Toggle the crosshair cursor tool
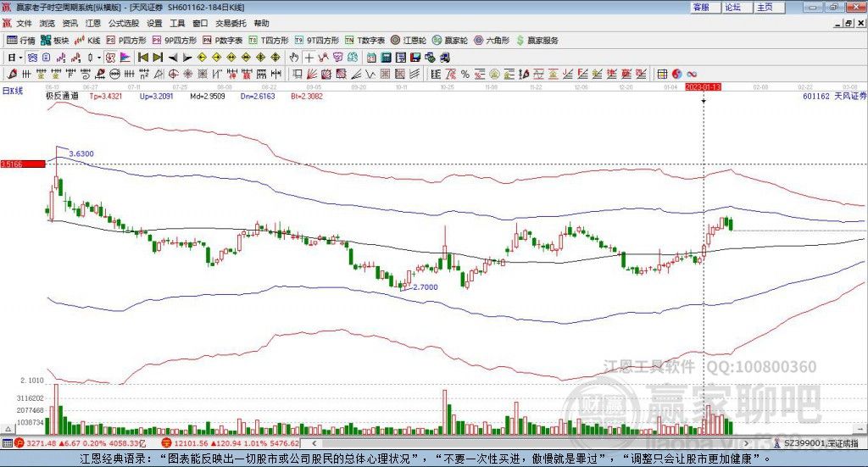 point(310,58)
